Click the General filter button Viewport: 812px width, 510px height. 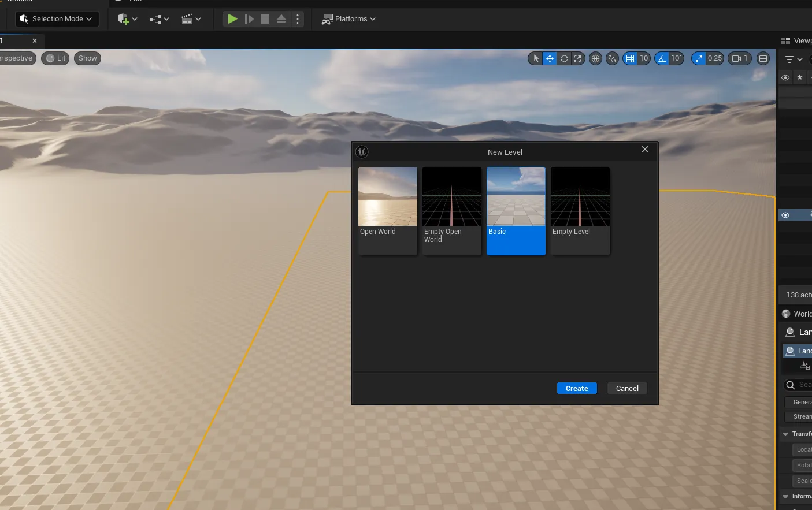click(799, 402)
